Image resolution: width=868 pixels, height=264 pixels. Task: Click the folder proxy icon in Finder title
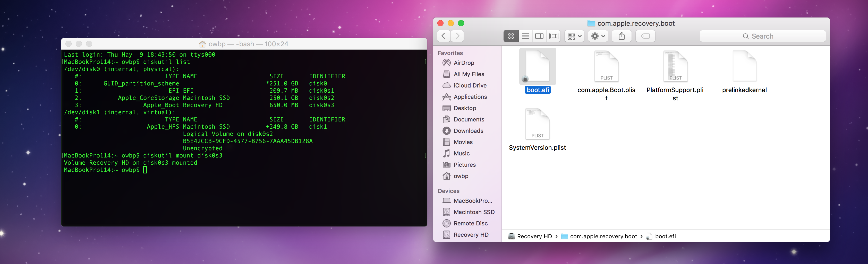[591, 23]
